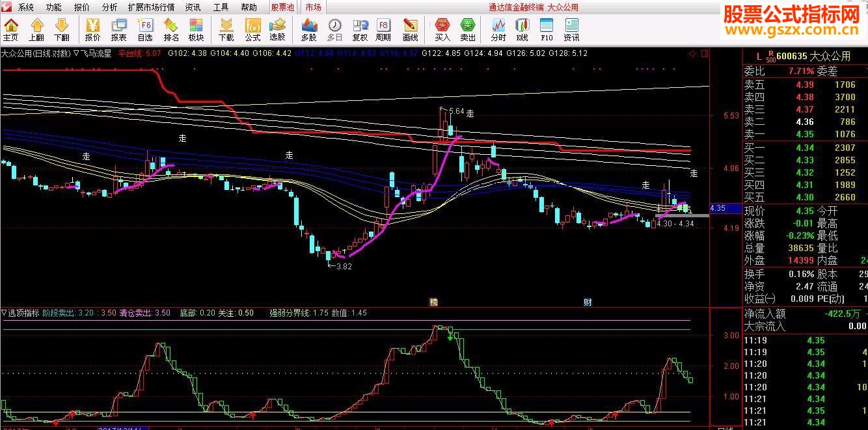868x430 pixels.
Task: Open the F10 company info icon
Action: click(547, 30)
